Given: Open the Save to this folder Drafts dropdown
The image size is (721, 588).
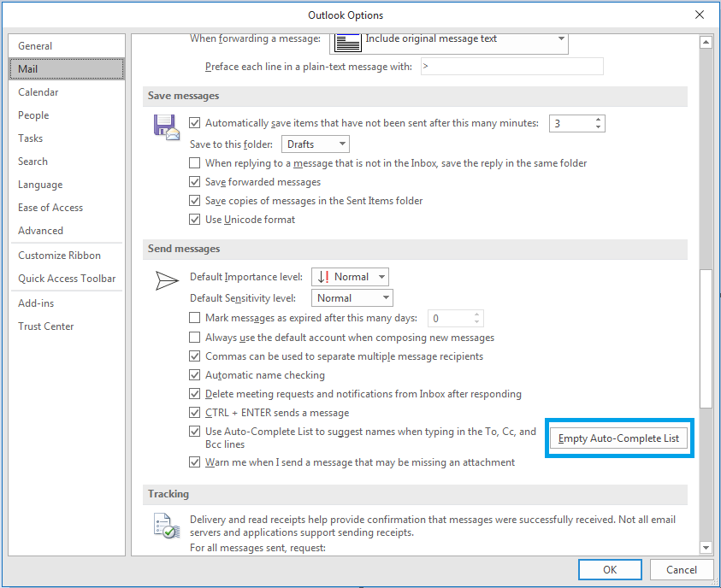Looking at the screenshot, I should coord(315,144).
